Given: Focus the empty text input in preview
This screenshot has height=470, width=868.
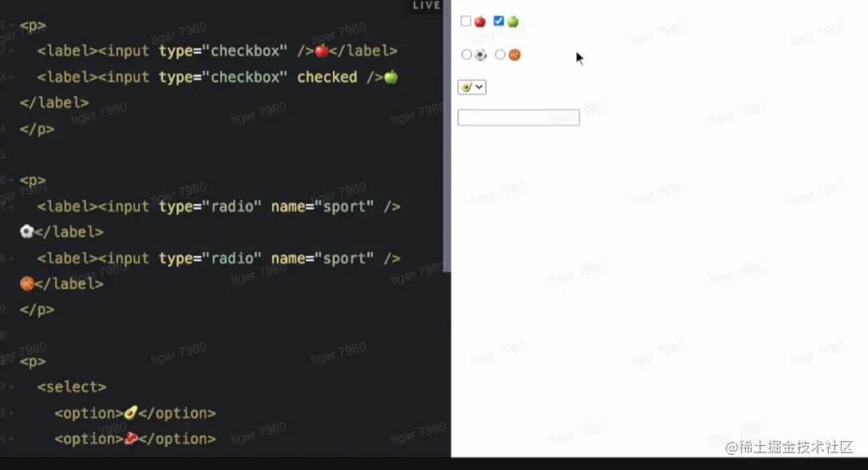Looking at the screenshot, I should 519,117.
